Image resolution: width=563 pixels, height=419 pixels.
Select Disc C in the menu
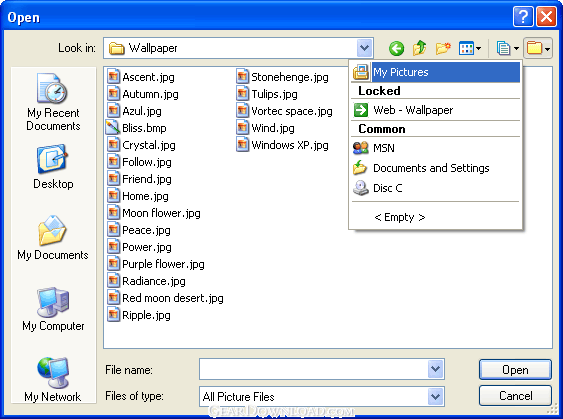point(436,188)
